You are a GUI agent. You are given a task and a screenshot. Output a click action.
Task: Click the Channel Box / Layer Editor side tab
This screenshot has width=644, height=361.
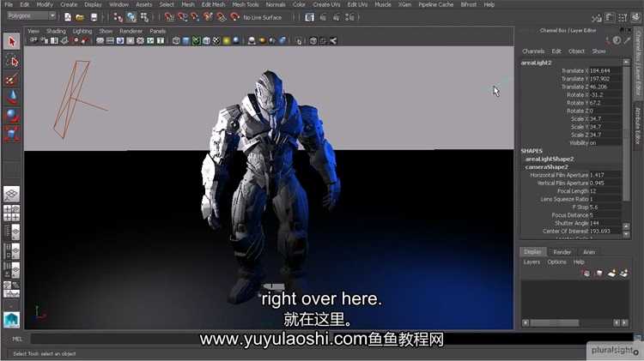coord(638,63)
